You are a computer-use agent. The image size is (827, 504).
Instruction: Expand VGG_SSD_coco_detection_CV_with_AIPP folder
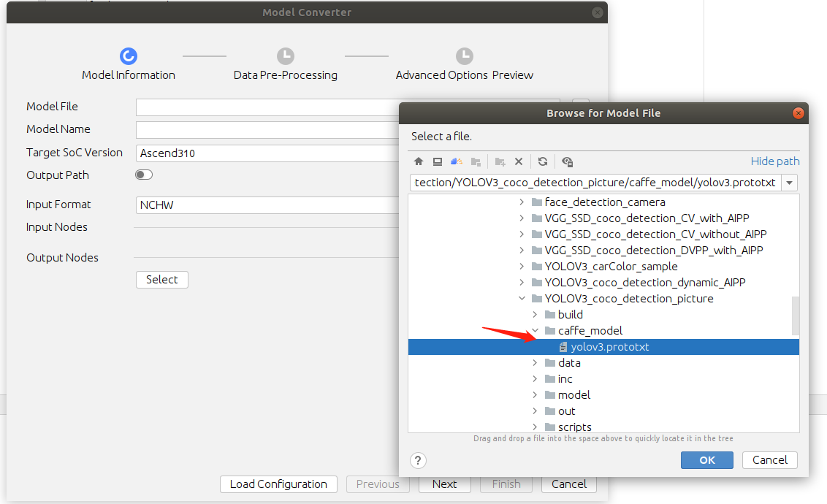coord(522,218)
